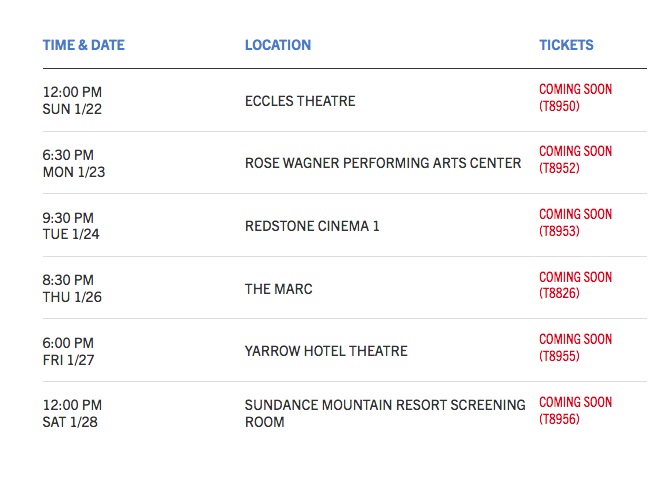Click the 12:00 PM Sun 1/22 showtime
This screenshot has width=672, height=502.
[x=72, y=100]
